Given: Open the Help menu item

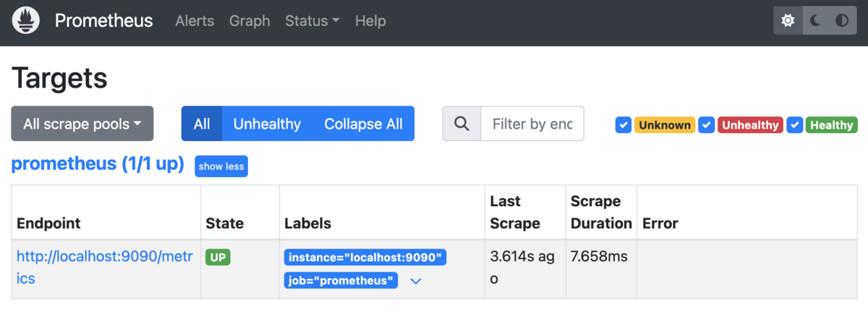Looking at the screenshot, I should coord(370,21).
